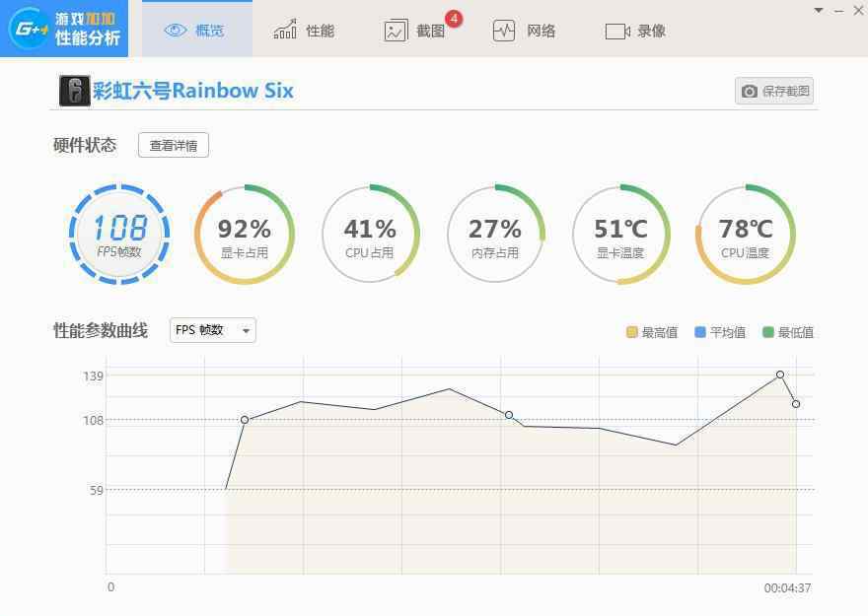The image size is (868, 616).
Task: Select the 41% CPU占用 gauge
Action: pos(370,235)
